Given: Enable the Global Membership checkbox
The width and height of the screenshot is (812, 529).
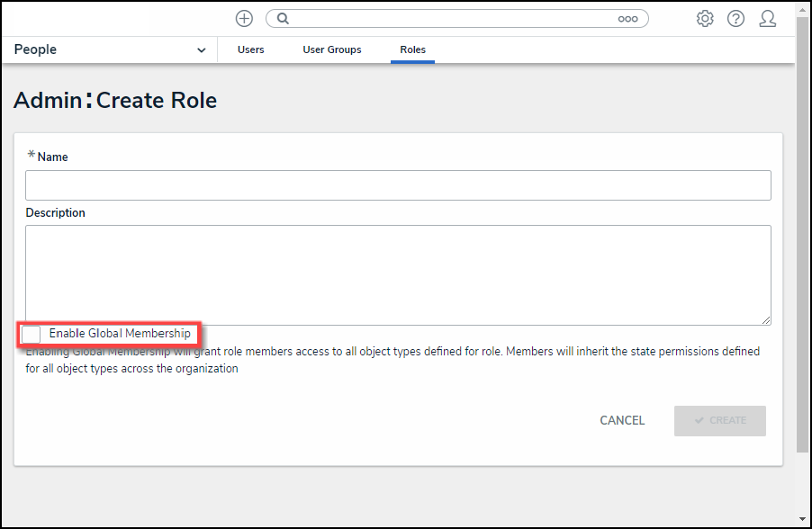Looking at the screenshot, I should point(32,335).
